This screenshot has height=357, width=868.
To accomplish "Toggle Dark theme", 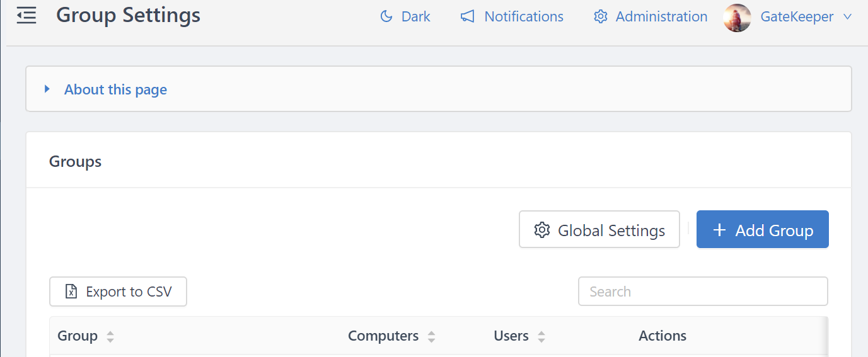I will 415,16.
